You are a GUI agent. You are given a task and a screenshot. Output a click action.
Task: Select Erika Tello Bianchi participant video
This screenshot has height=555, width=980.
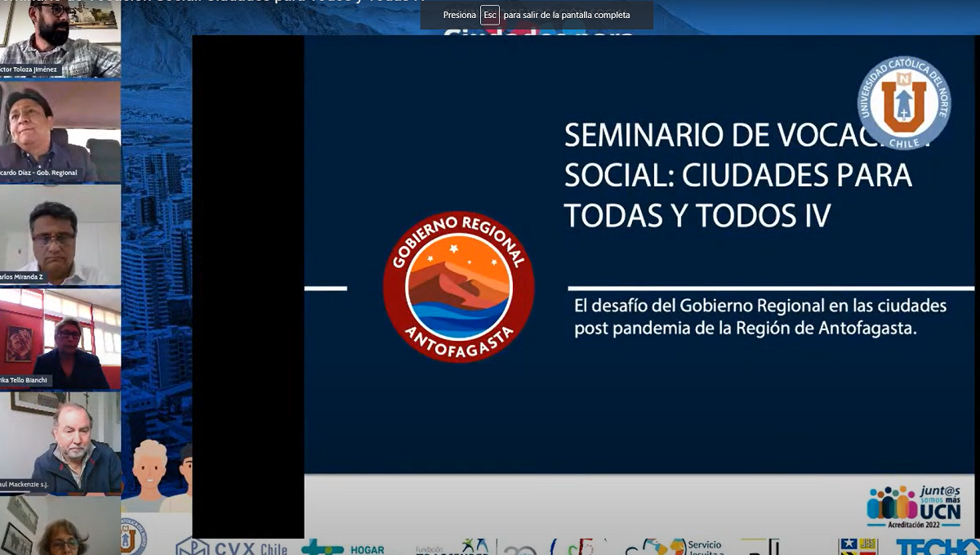tap(60, 338)
